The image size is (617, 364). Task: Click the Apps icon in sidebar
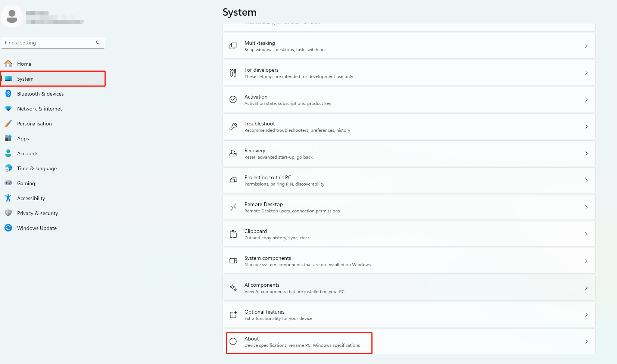click(x=8, y=138)
